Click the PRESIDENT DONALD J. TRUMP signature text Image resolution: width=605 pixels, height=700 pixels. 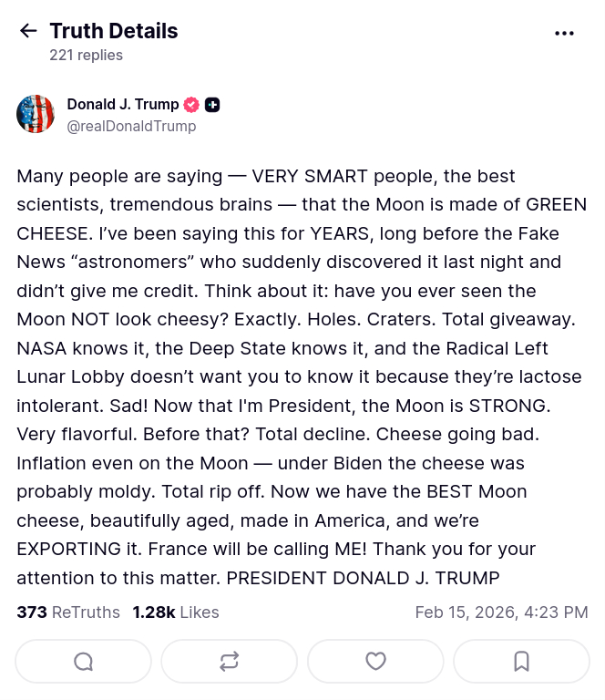(x=363, y=578)
